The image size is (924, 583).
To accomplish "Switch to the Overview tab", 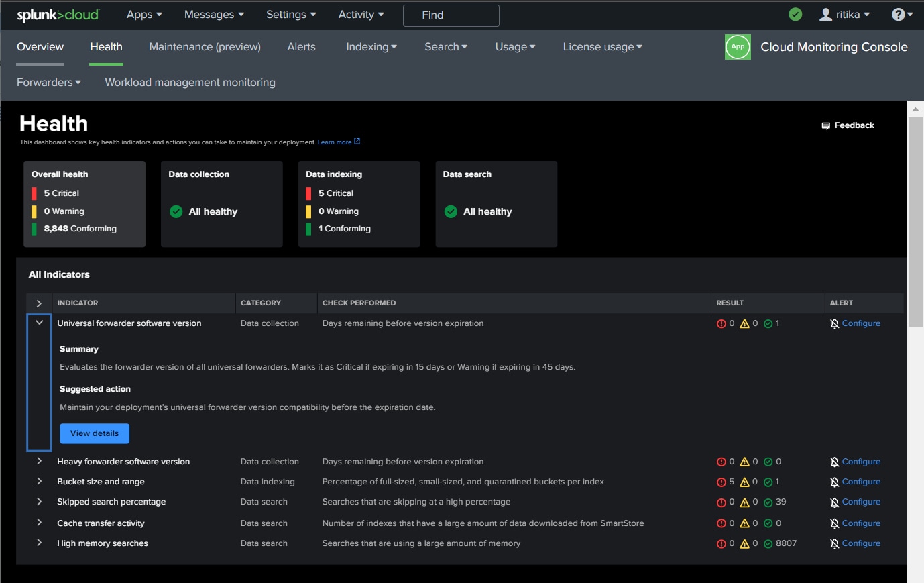I will pos(40,47).
